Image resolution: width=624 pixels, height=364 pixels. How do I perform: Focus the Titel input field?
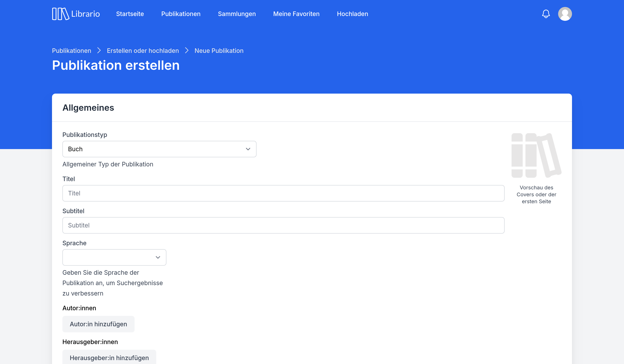coord(283,193)
